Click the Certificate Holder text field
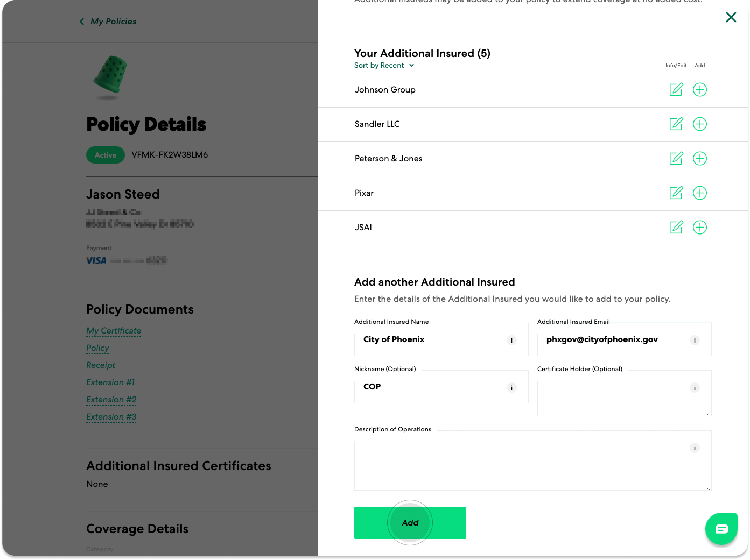This screenshot has width=750, height=560. coord(625,393)
